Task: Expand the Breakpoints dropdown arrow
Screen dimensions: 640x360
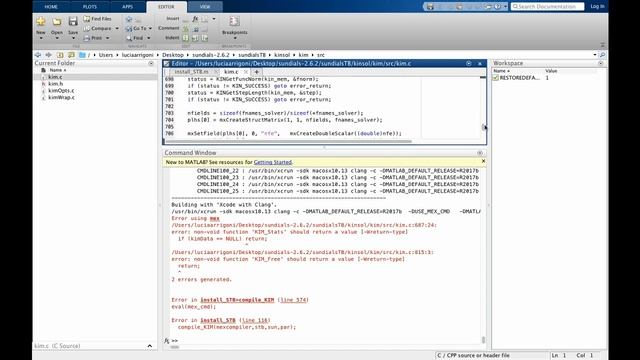Action: (x=234, y=38)
